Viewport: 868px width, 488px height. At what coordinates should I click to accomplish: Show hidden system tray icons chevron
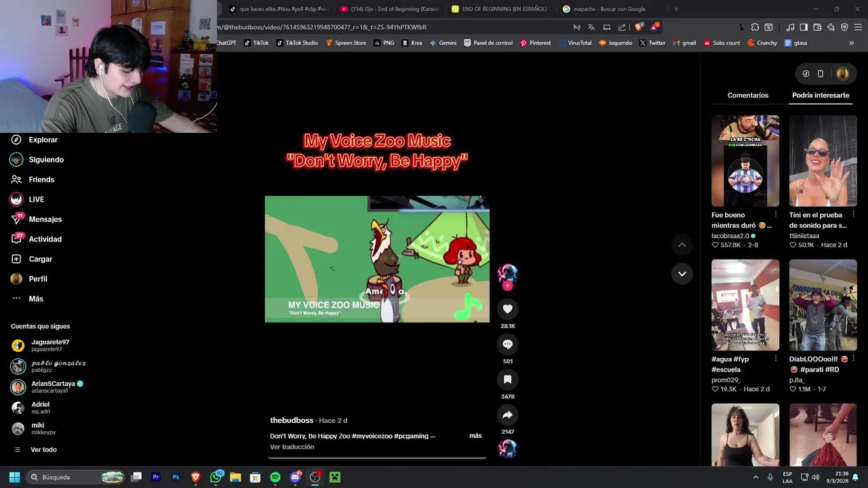[x=755, y=477]
